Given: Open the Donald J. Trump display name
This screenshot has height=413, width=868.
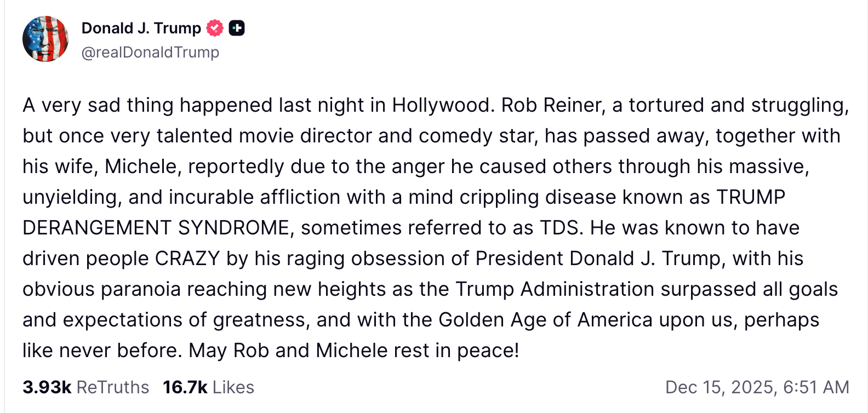Looking at the screenshot, I should 141,28.
